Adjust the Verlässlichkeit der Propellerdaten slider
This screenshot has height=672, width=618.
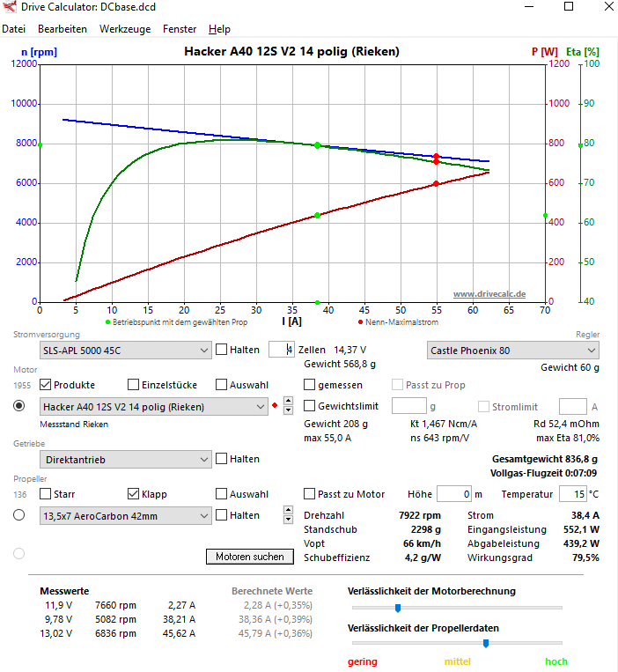pyautogui.click(x=486, y=643)
